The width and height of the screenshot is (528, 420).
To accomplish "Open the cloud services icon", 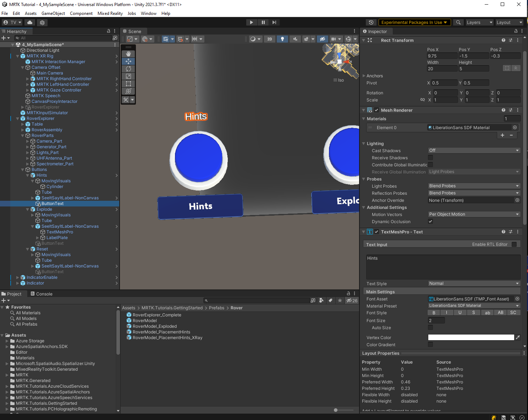I will click(x=30, y=22).
